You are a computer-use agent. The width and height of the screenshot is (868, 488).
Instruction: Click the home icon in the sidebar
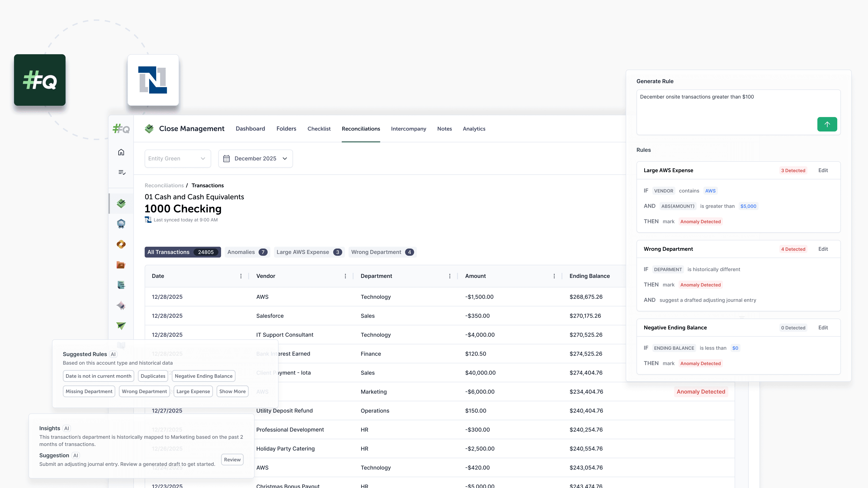tap(121, 152)
